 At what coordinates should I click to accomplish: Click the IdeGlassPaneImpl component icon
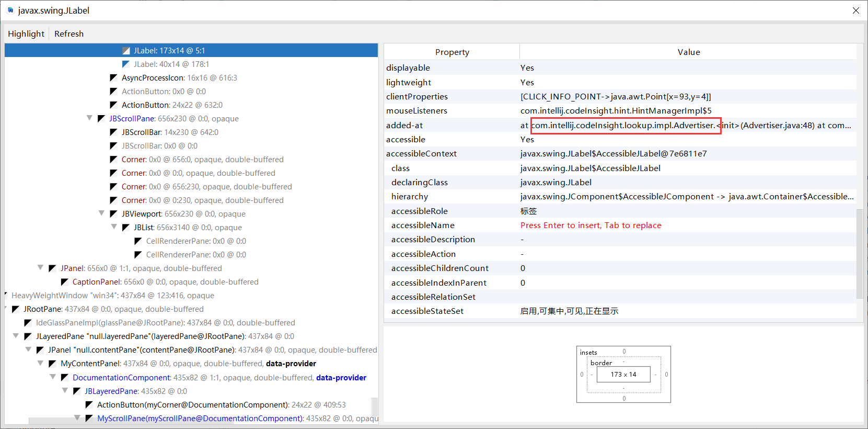pyautogui.click(x=28, y=322)
